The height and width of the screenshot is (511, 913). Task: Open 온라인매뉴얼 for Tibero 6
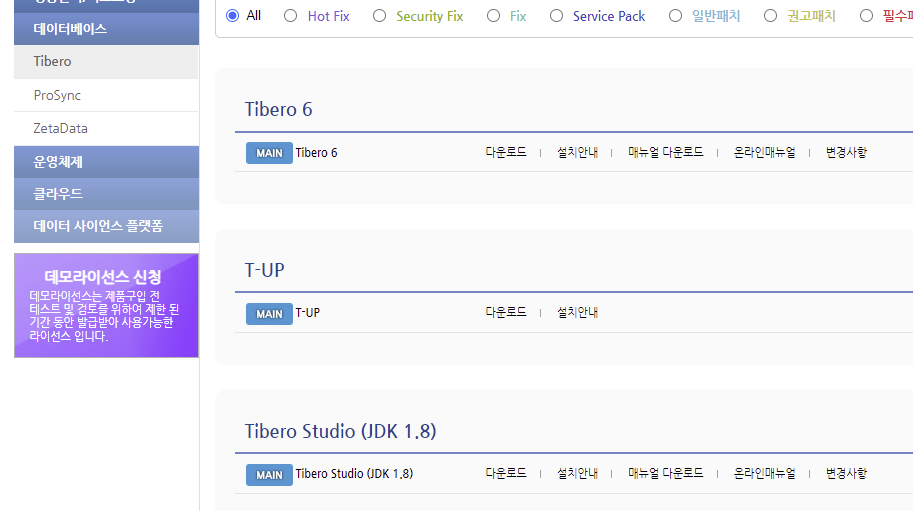click(764, 152)
